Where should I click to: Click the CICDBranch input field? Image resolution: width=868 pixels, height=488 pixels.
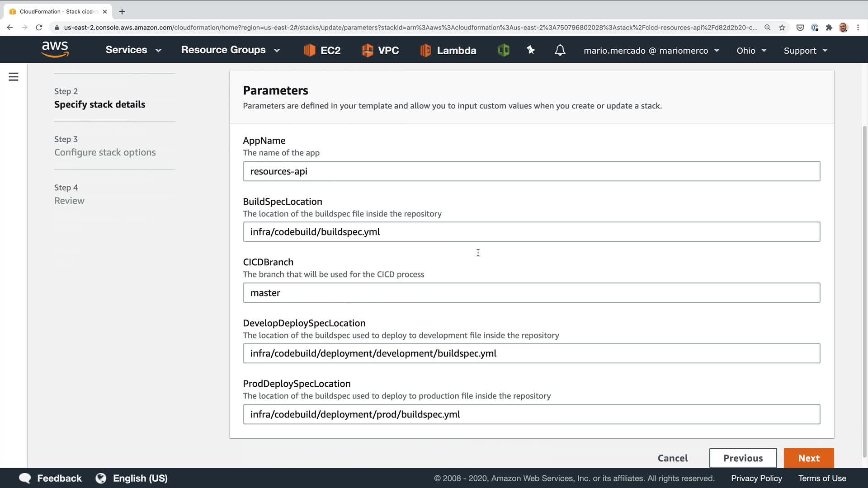[x=531, y=293]
